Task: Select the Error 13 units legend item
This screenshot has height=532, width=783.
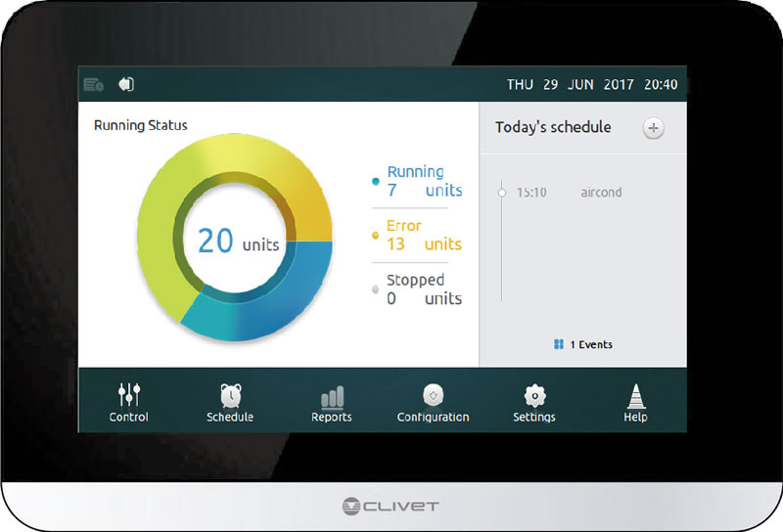Action: pos(418,235)
